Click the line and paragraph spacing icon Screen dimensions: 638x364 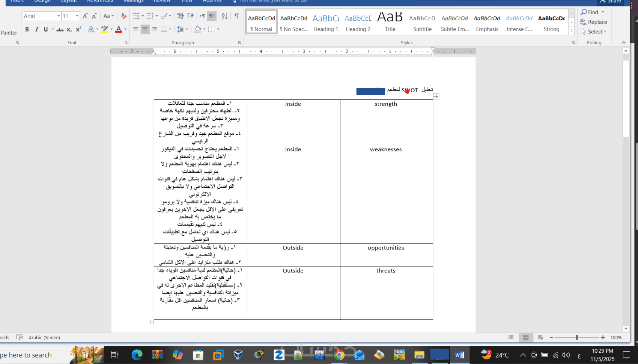pos(180,29)
